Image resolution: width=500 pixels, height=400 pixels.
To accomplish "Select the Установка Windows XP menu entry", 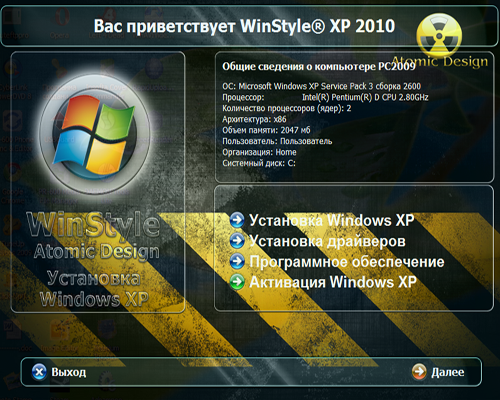I will click(332, 221).
